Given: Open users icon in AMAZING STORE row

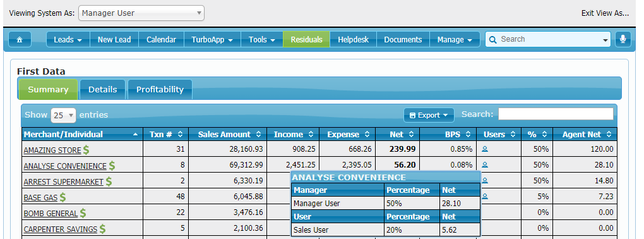Looking at the screenshot, I should tap(485, 149).
